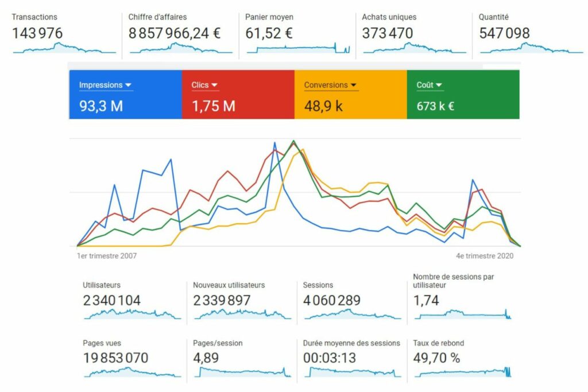Click the '1er trimestre 2007' axis label
588x392 pixels.
tap(107, 256)
